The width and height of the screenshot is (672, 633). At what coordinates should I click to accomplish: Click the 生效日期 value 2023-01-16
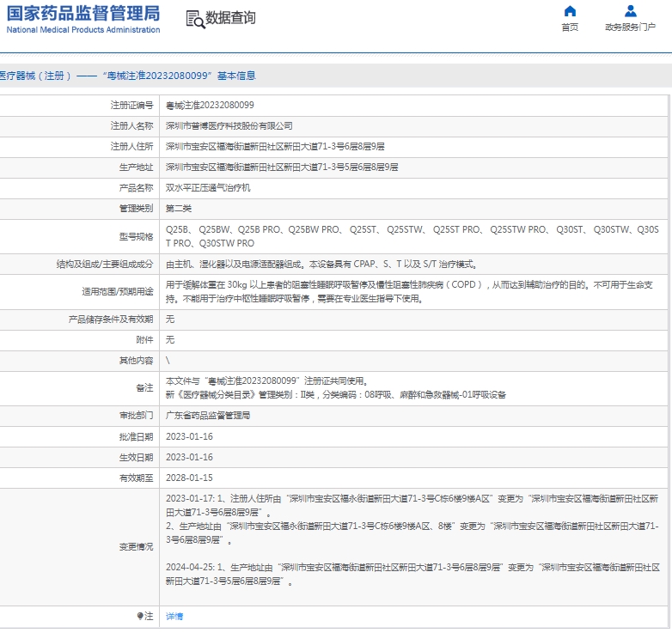[x=189, y=457]
